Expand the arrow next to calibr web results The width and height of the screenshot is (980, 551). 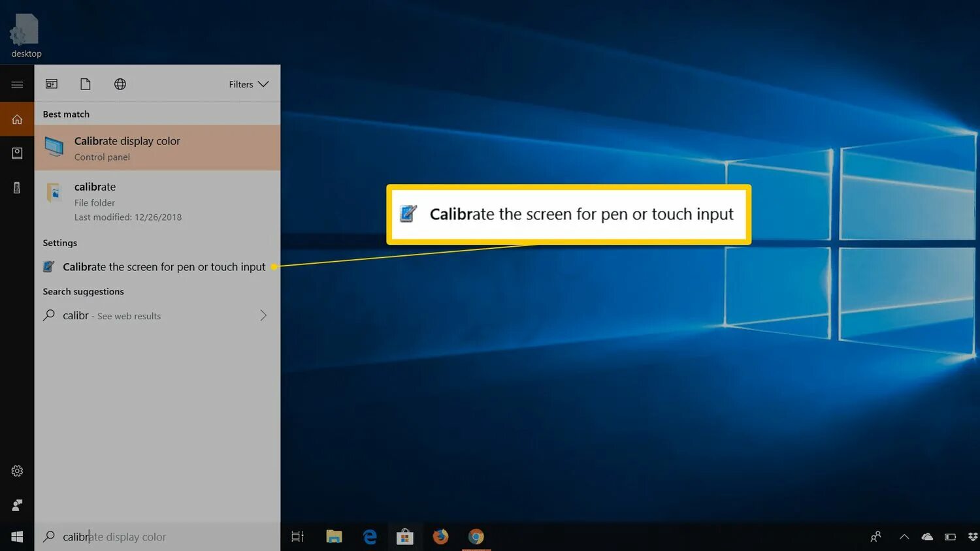pos(263,315)
